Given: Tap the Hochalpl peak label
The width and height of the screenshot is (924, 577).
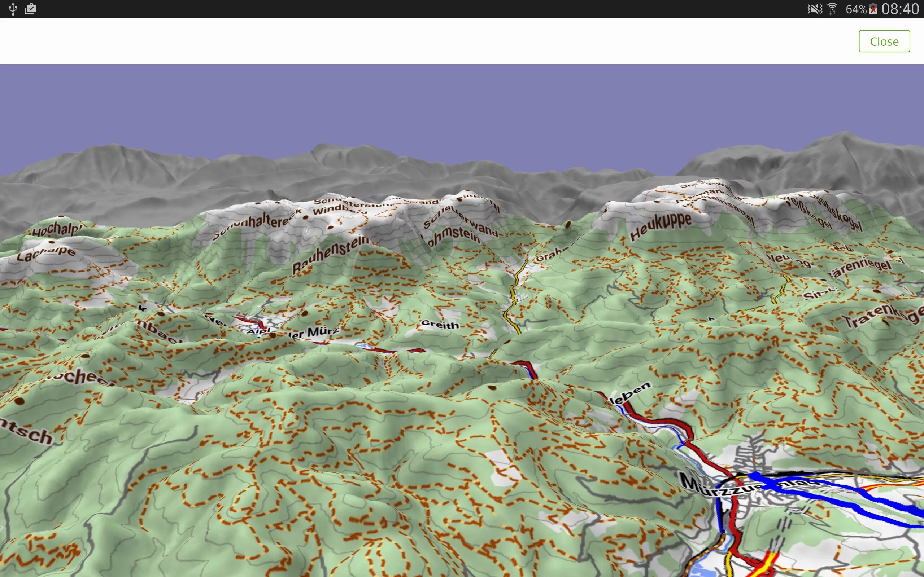Looking at the screenshot, I should tap(57, 230).
